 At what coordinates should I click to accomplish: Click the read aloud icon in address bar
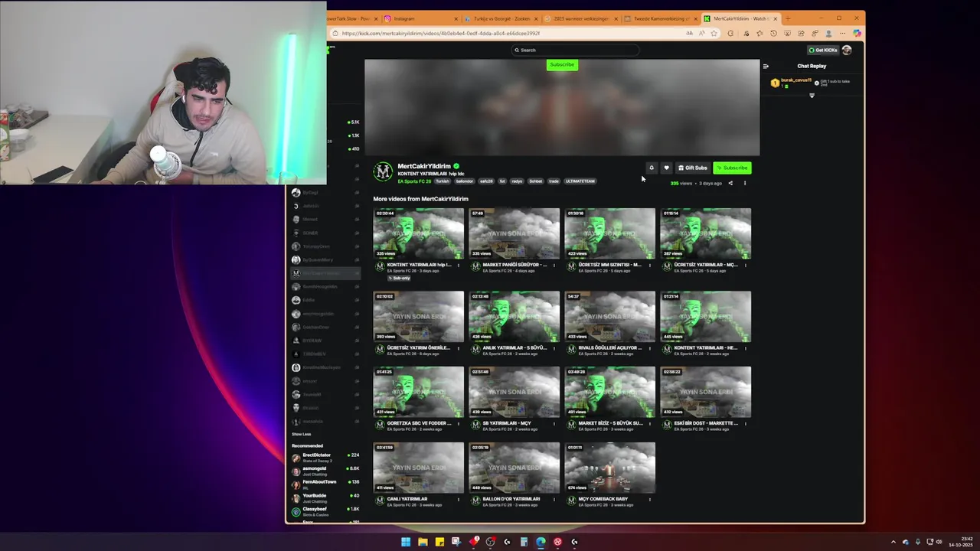coord(701,33)
